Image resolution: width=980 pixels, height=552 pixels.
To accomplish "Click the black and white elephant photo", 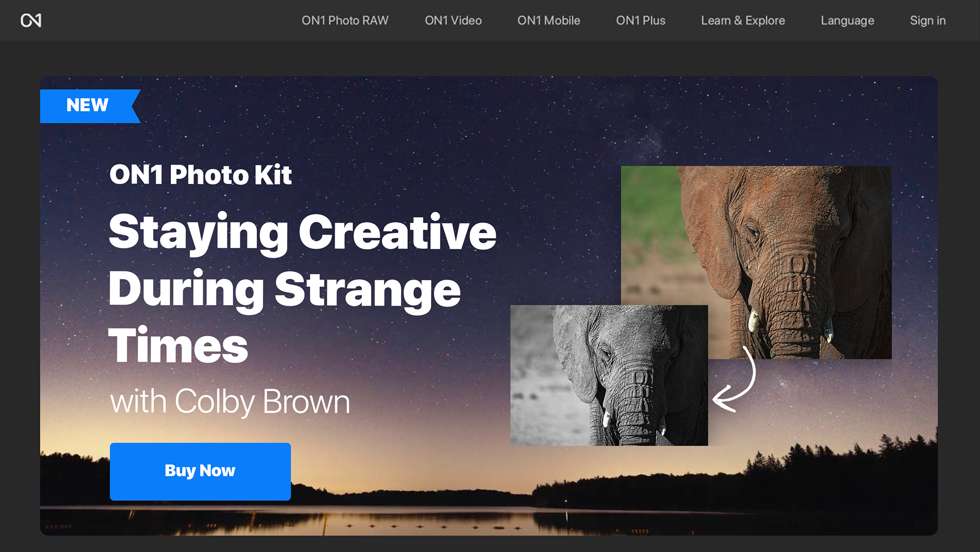I will click(609, 375).
